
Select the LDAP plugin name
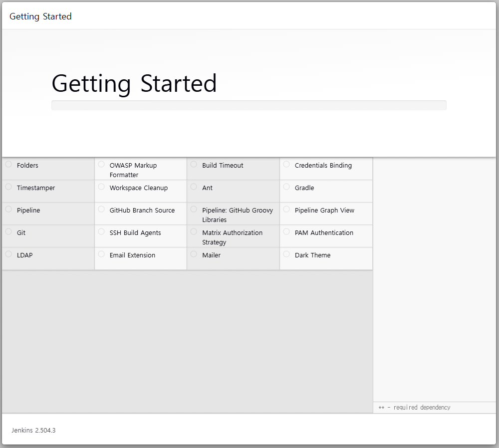(x=24, y=255)
